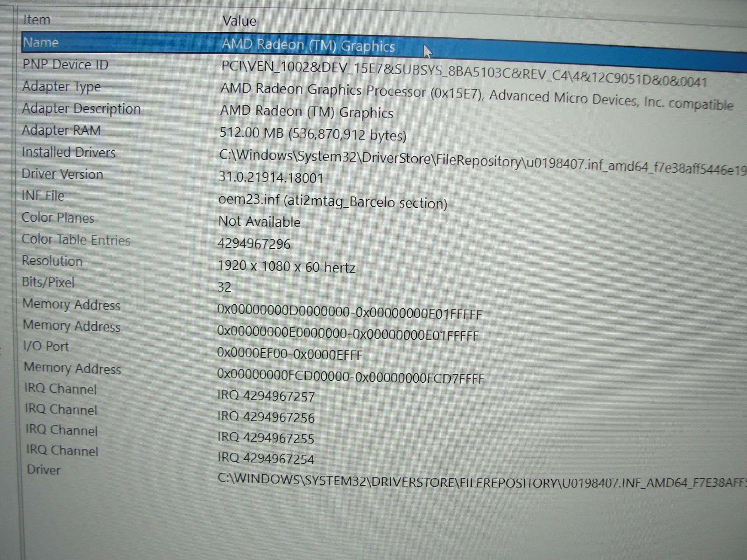Image resolution: width=747 pixels, height=560 pixels.
Task: Click the driver version 31.0.21914.18001
Action: 271,177
